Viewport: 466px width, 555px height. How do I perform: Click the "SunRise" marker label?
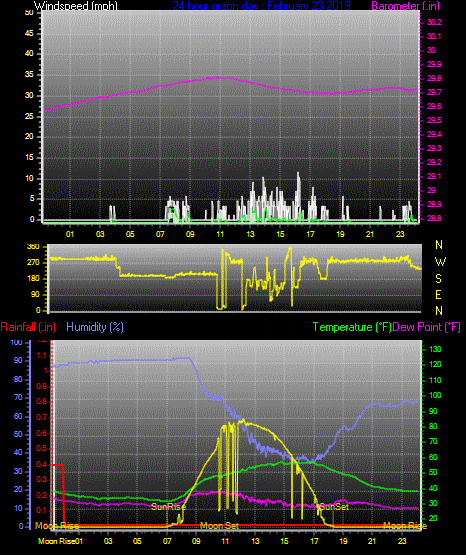pyautogui.click(x=168, y=507)
